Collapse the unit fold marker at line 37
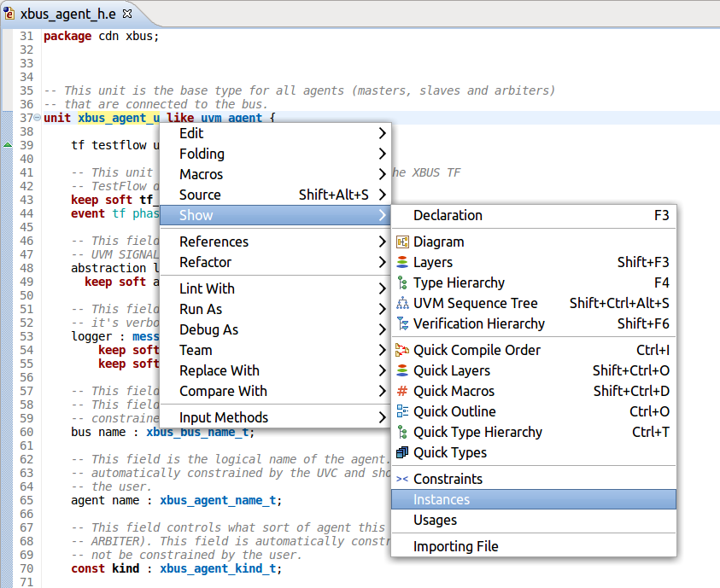 click(36, 118)
